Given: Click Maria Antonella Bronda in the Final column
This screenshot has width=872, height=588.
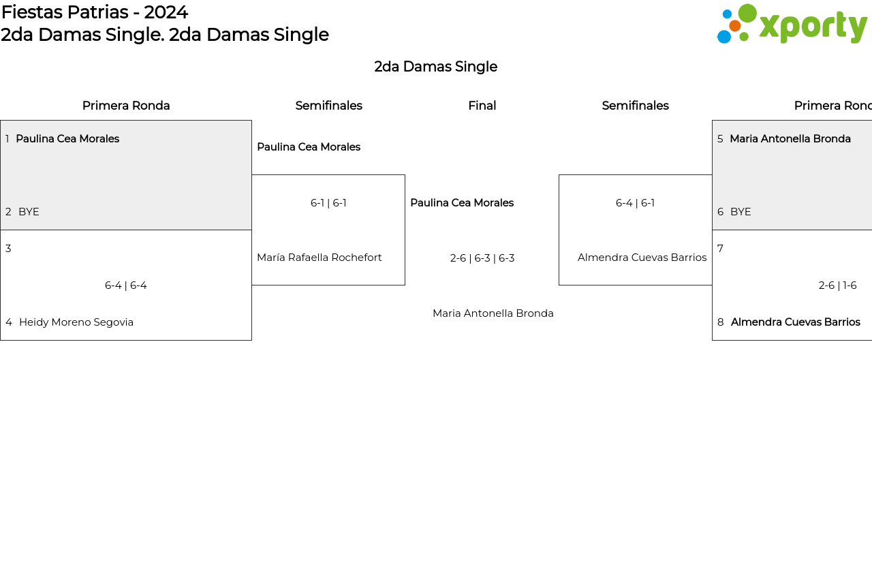Looking at the screenshot, I should point(493,313).
